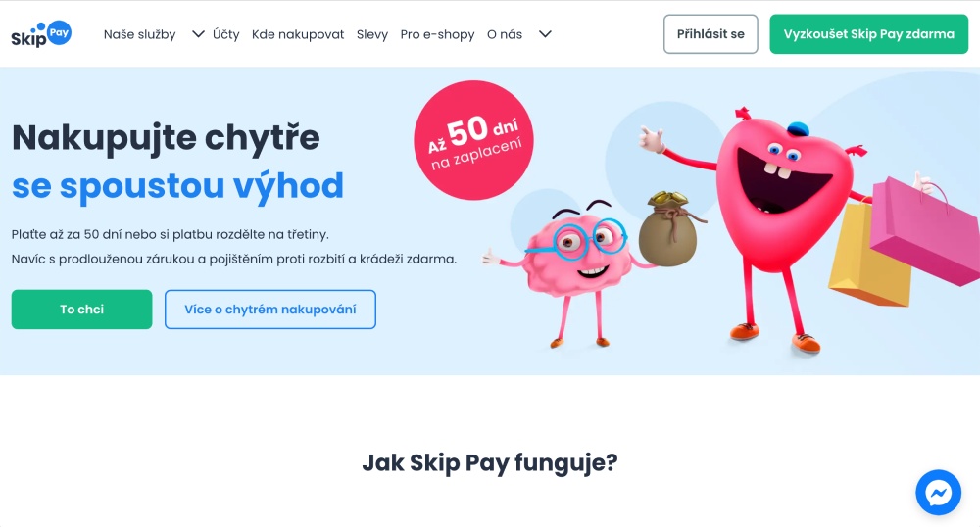The width and height of the screenshot is (980, 527).
Task: Click the green To chci button
Action: [82, 310]
